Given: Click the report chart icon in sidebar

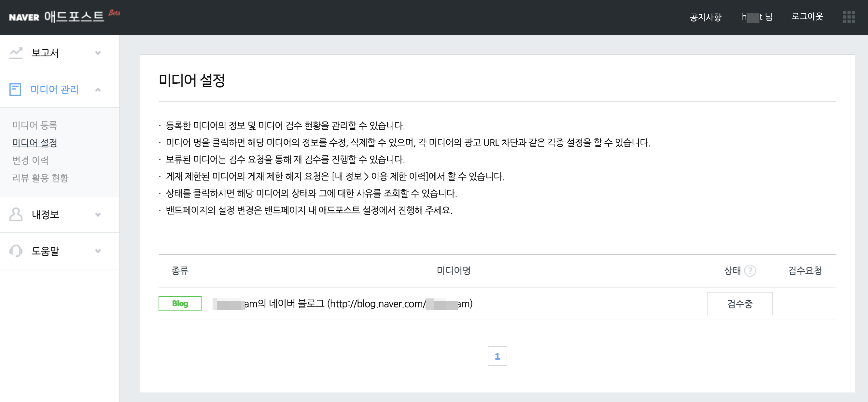Looking at the screenshot, I should pos(16,53).
